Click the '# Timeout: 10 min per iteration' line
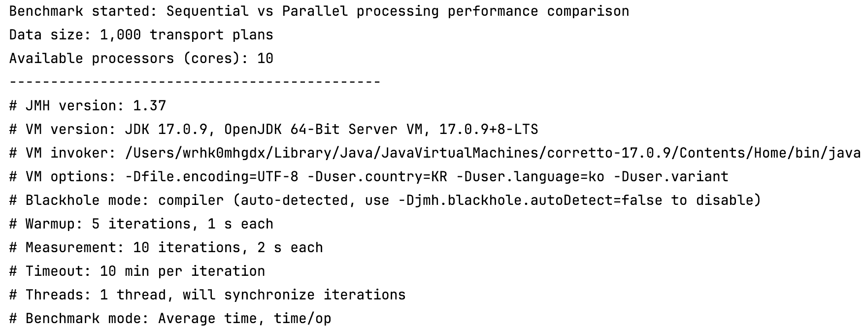This screenshot has height=329, width=868. pyautogui.click(x=137, y=271)
